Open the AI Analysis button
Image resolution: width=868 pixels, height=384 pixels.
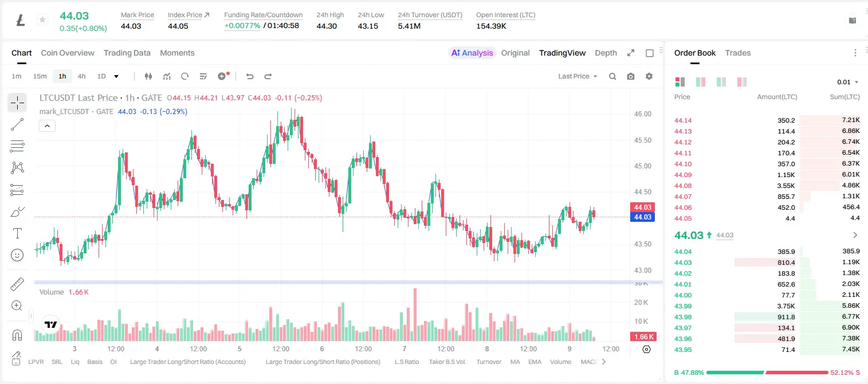point(472,53)
